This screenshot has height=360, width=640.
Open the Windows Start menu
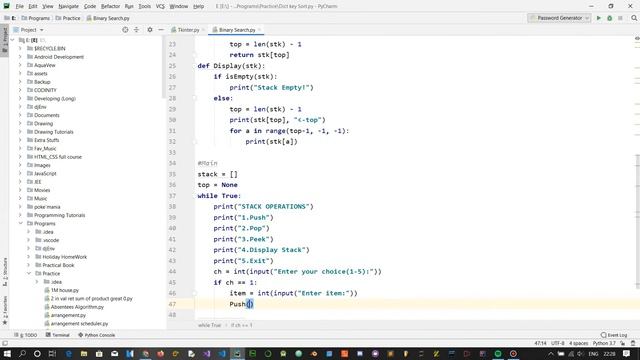coord(7,353)
